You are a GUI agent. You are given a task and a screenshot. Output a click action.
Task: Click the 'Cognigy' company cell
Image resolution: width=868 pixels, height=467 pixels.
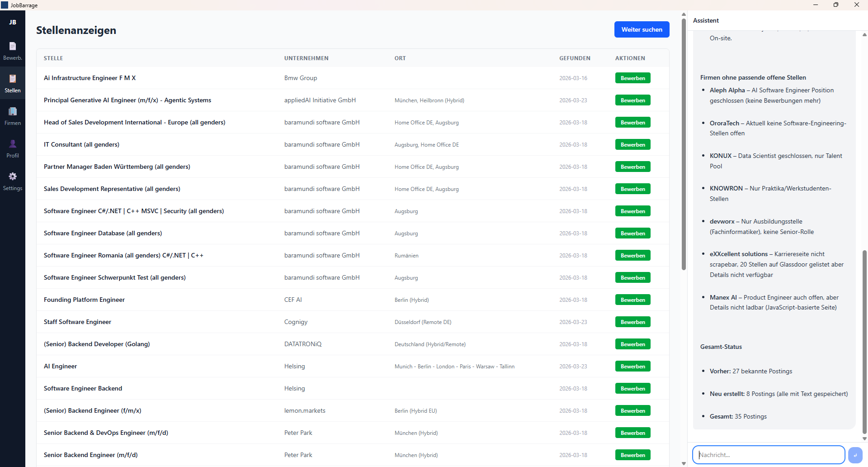pyautogui.click(x=296, y=322)
